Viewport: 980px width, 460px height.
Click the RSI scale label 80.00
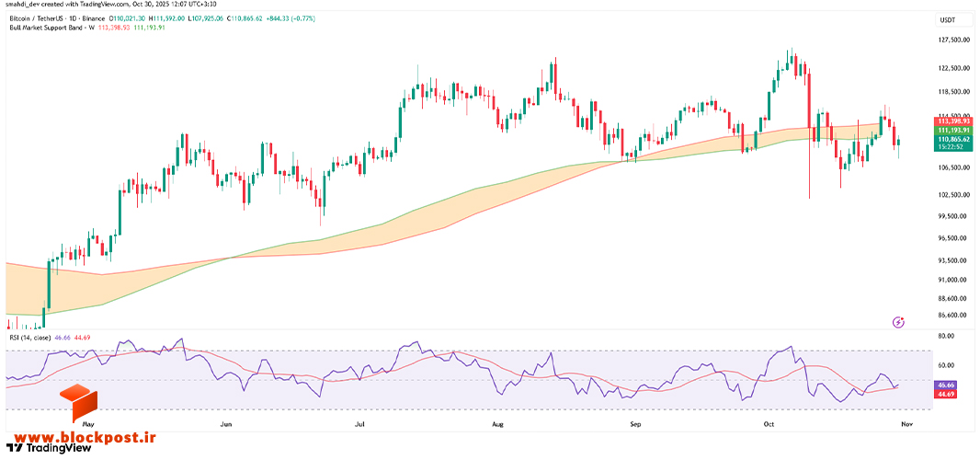pyautogui.click(x=946, y=336)
